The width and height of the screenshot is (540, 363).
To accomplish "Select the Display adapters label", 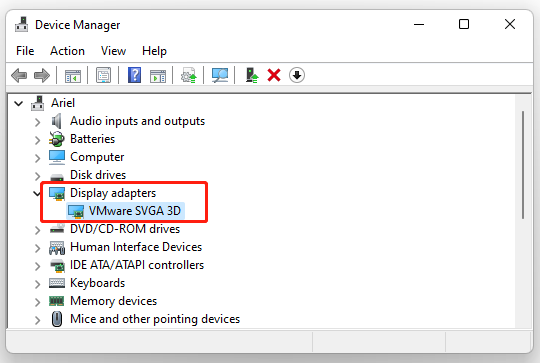I will pyautogui.click(x=113, y=193).
